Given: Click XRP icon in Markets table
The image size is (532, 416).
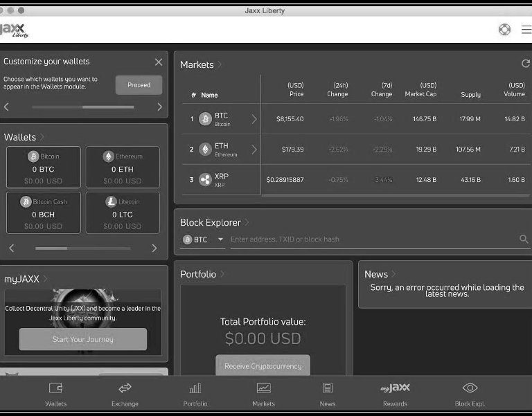Looking at the screenshot, I should click(205, 180).
